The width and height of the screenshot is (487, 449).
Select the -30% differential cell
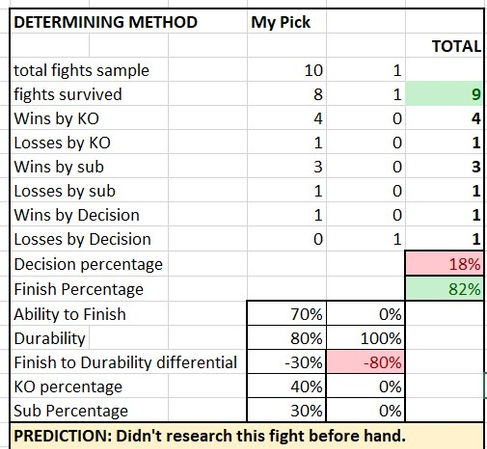(287, 362)
